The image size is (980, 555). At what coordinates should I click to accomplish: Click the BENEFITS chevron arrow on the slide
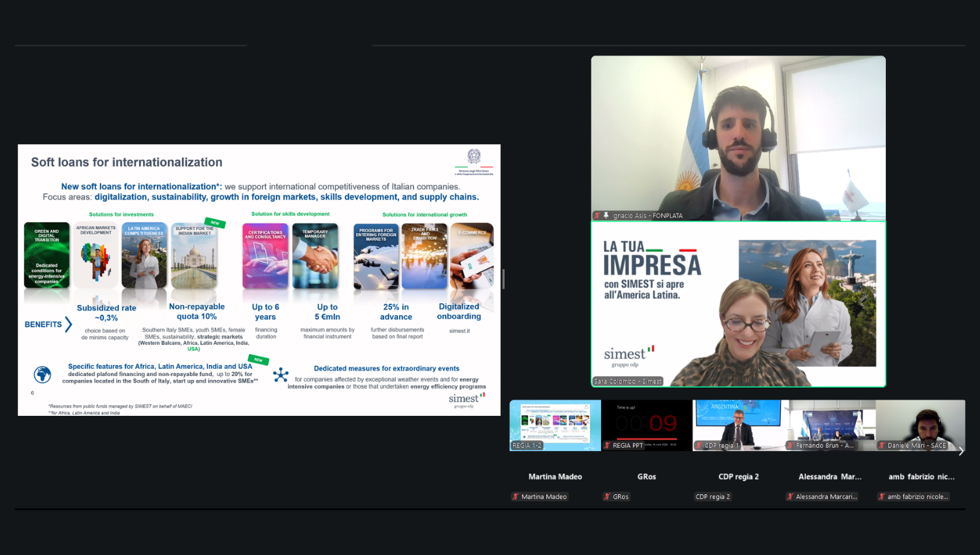click(68, 324)
